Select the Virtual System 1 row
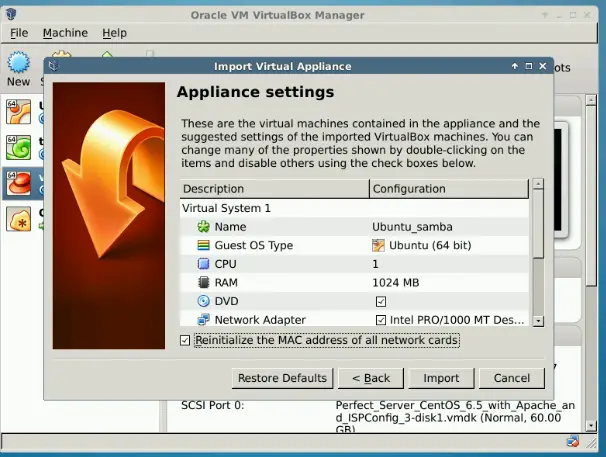Image resolution: width=606 pixels, height=457 pixels. 354,208
